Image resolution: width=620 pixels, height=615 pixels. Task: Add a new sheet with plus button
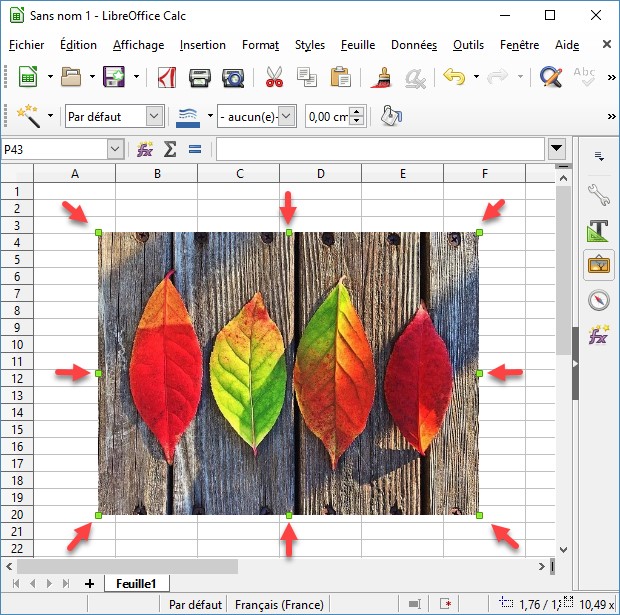[89, 583]
